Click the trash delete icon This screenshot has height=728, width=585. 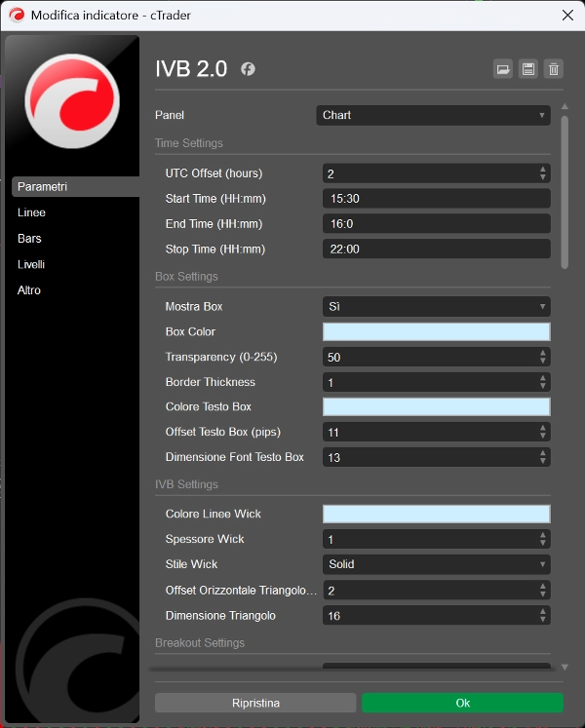click(554, 69)
